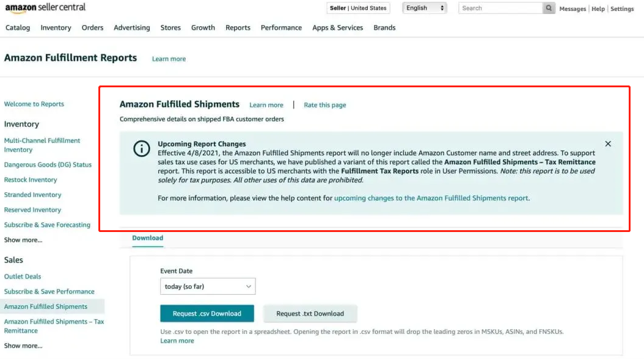Viewport: 644px width, 359px height.
Task: Open Subscribe & Save Performance report
Action: coord(49,292)
